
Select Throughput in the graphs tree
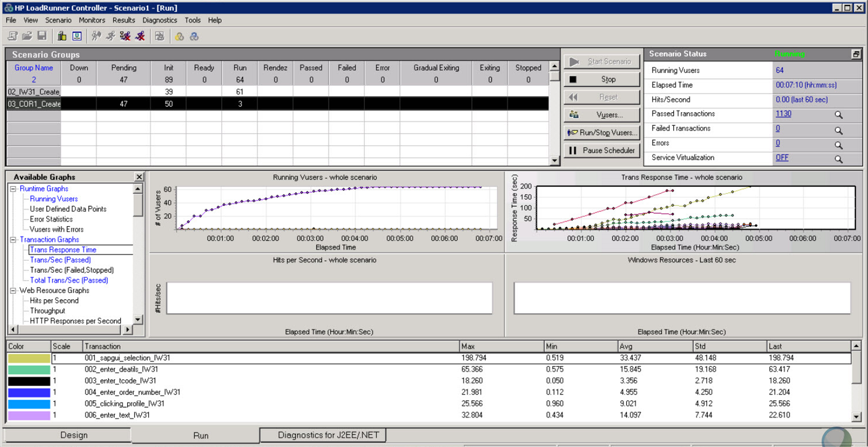point(47,311)
